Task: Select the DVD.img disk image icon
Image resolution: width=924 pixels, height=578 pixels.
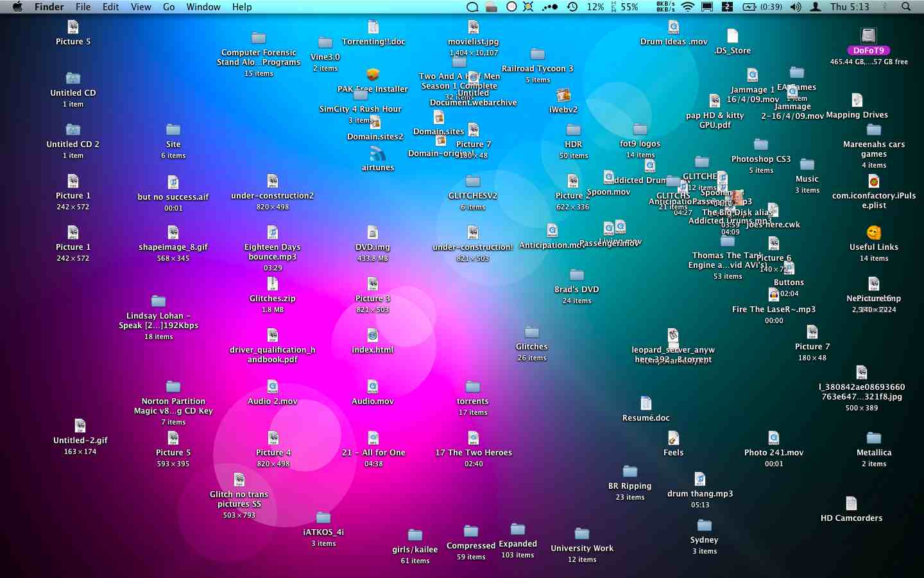Action: pyautogui.click(x=373, y=232)
